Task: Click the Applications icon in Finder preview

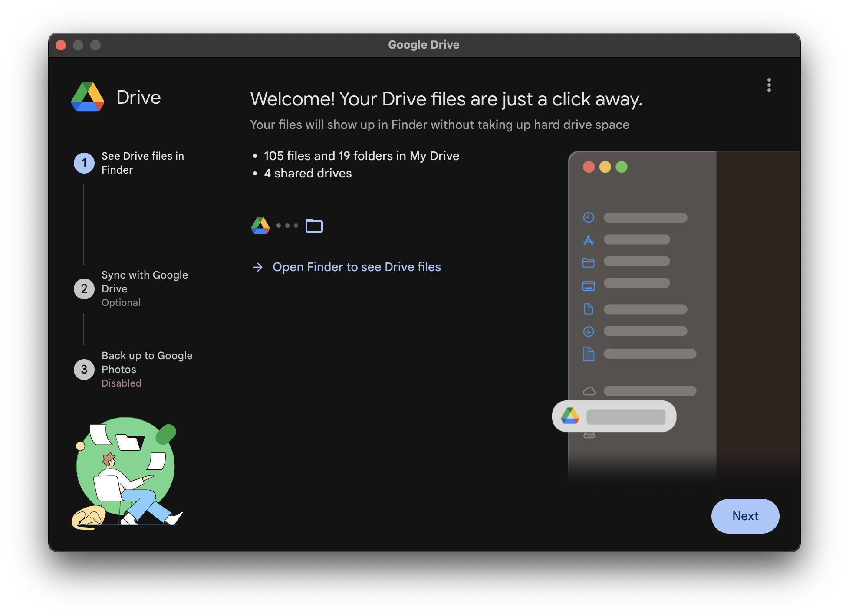Action: 589,240
